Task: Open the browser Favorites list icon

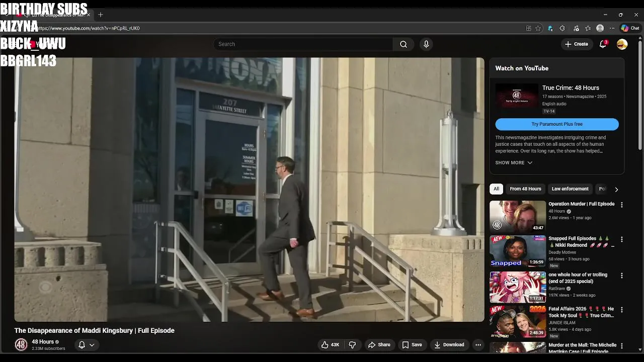Action: coord(588,28)
